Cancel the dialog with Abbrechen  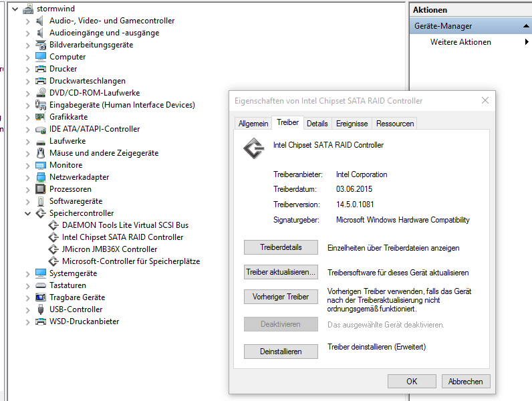point(466,382)
